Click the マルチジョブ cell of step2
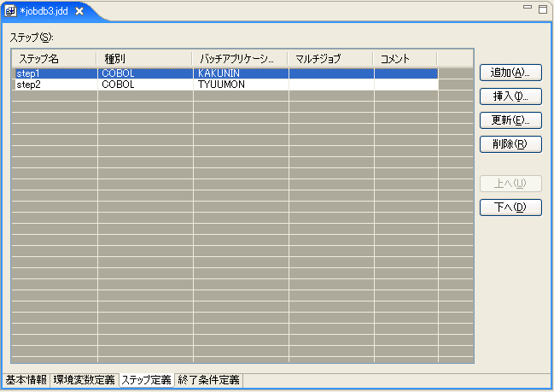554x392 pixels. point(331,85)
